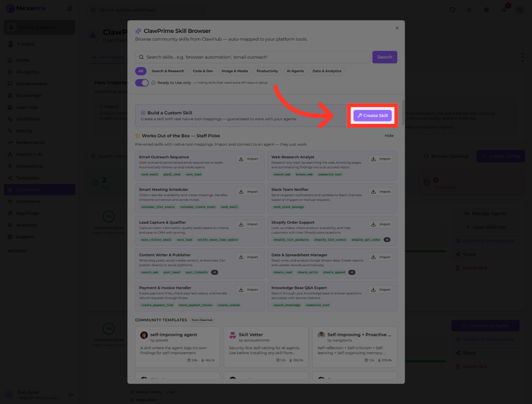
Task: Import the Smart Meeting Scheduler skill
Action: [248, 192]
